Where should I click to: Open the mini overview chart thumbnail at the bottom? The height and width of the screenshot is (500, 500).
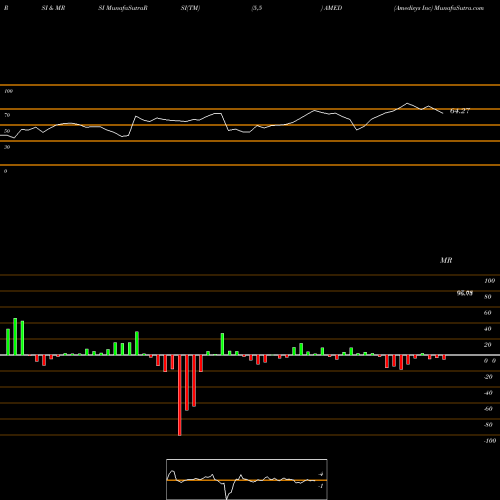[247, 479]
